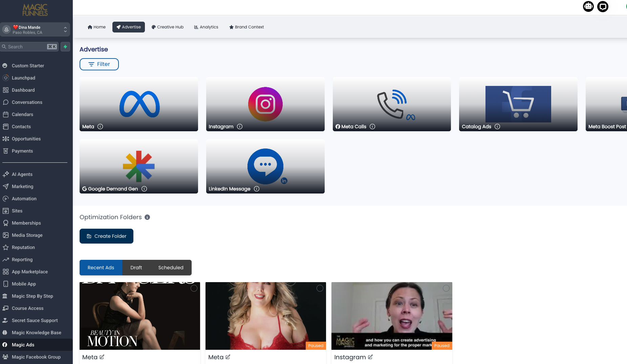The image size is (627, 364).
Task: Edit the Instagram ad name pencil icon
Action: click(370, 357)
